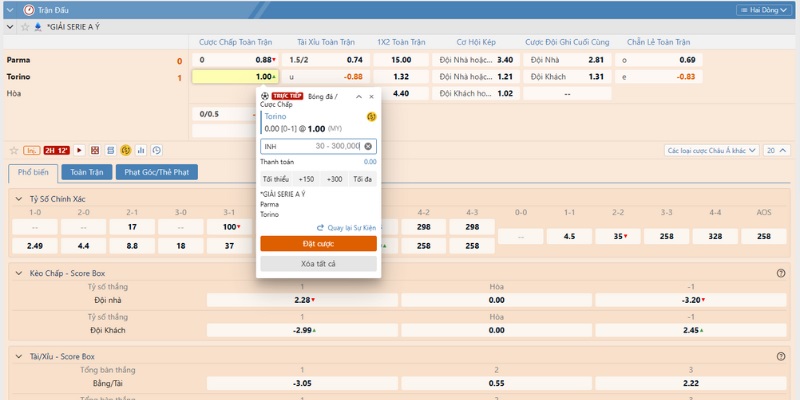Switch to the Phạt Góc/Thẻ Phạt tab

[156, 172]
